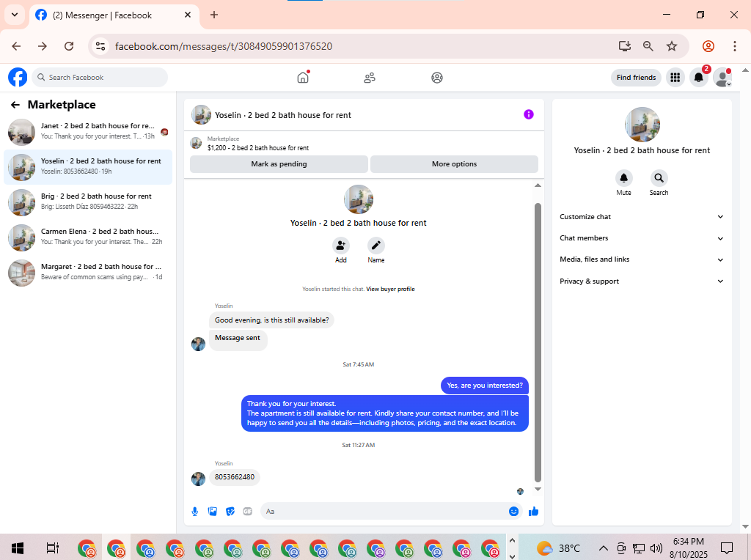751x560 pixels.
Task: Switch to Messenger Facebook browser tab
Action: [112, 15]
